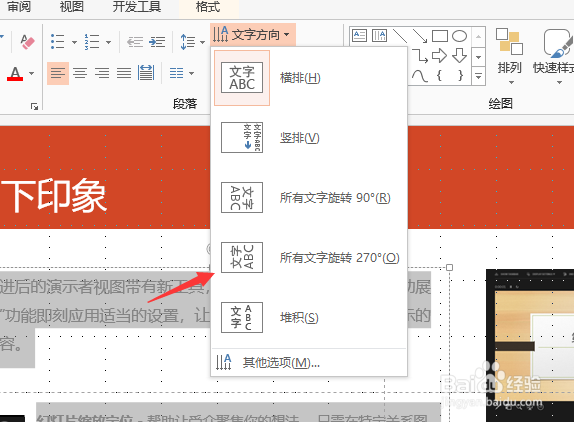Expand the full shapes gallery

pyautogui.click(x=478, y=76)
